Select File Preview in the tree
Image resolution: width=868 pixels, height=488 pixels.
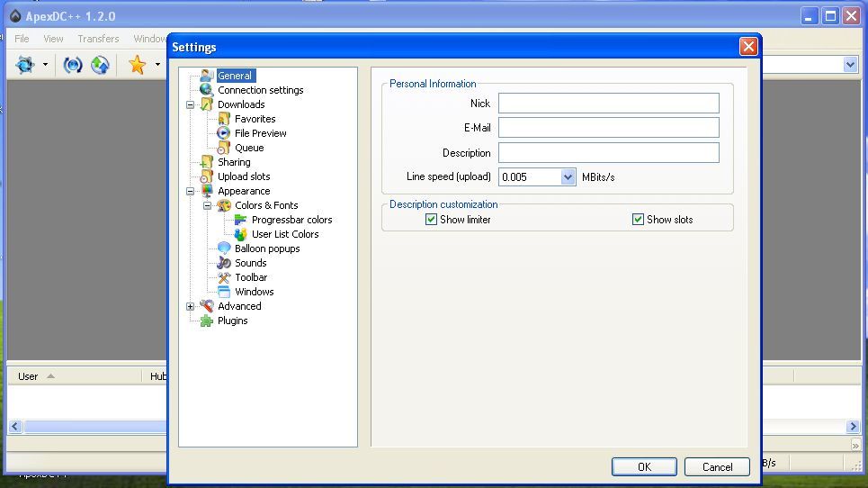(261, 133)
